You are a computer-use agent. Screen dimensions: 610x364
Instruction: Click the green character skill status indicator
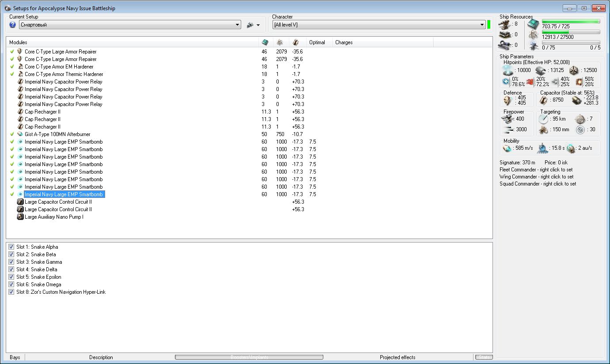[x=489, y=25]
